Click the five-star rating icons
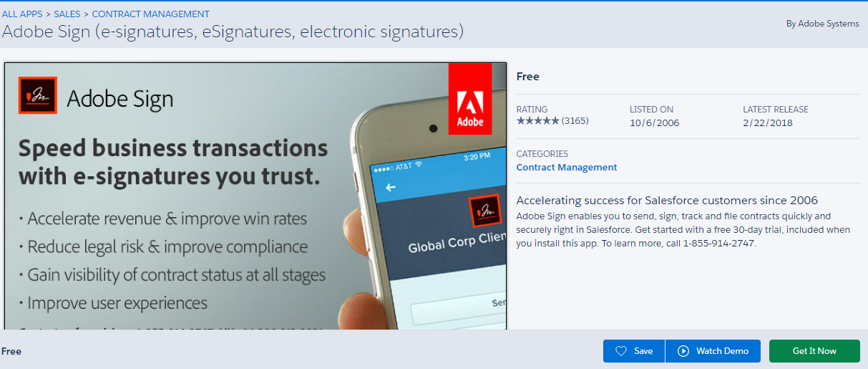 [x=537, y=121]
